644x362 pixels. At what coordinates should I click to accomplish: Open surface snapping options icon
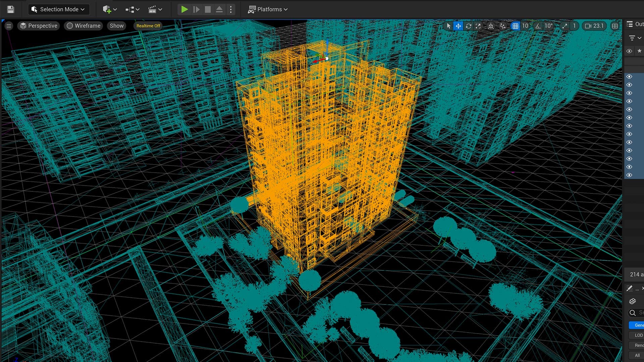click(x=502, y=26)
